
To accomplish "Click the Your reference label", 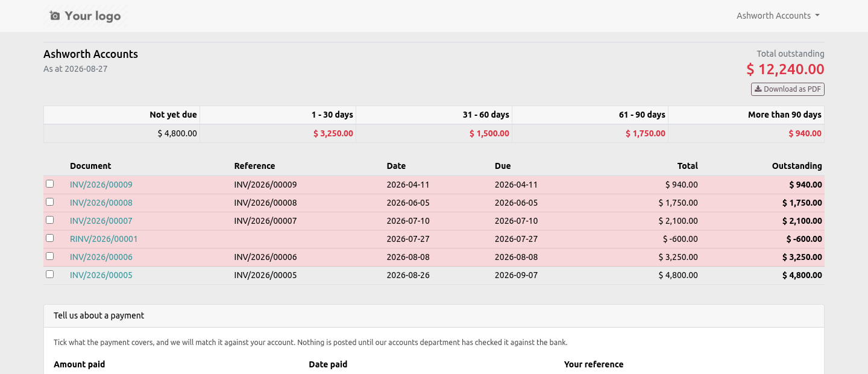I will 594,364.
